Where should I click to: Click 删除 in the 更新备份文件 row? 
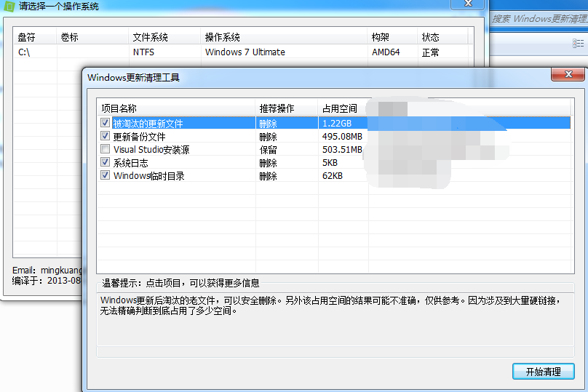[x=268, y=137]
